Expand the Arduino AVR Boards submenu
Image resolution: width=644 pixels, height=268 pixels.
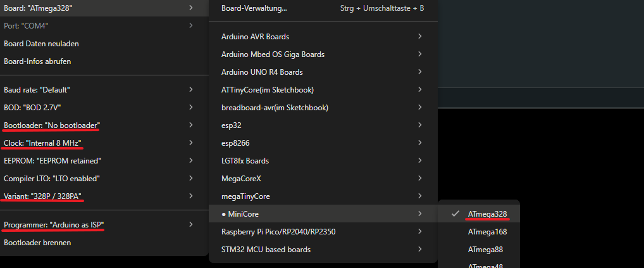255,37
